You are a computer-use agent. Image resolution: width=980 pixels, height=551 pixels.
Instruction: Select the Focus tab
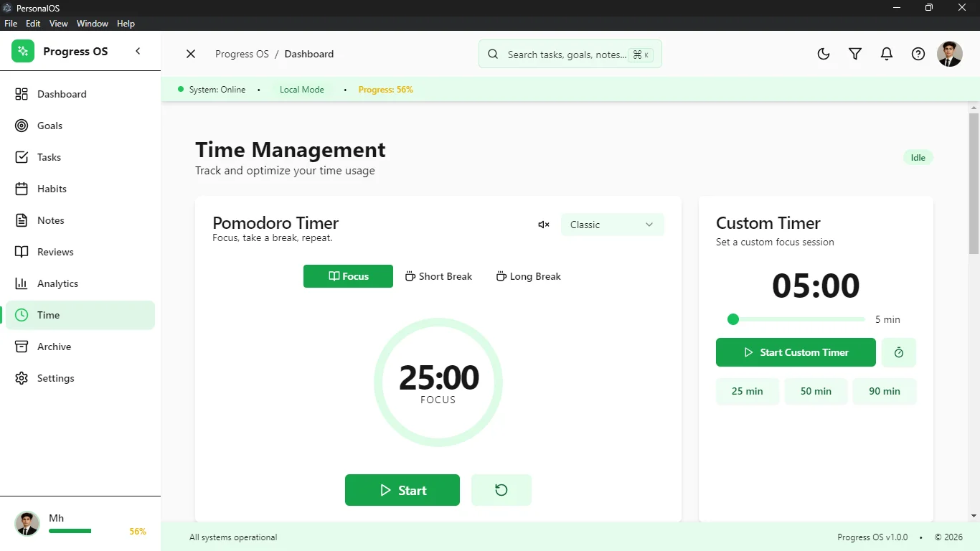click(x=348, y=276)
